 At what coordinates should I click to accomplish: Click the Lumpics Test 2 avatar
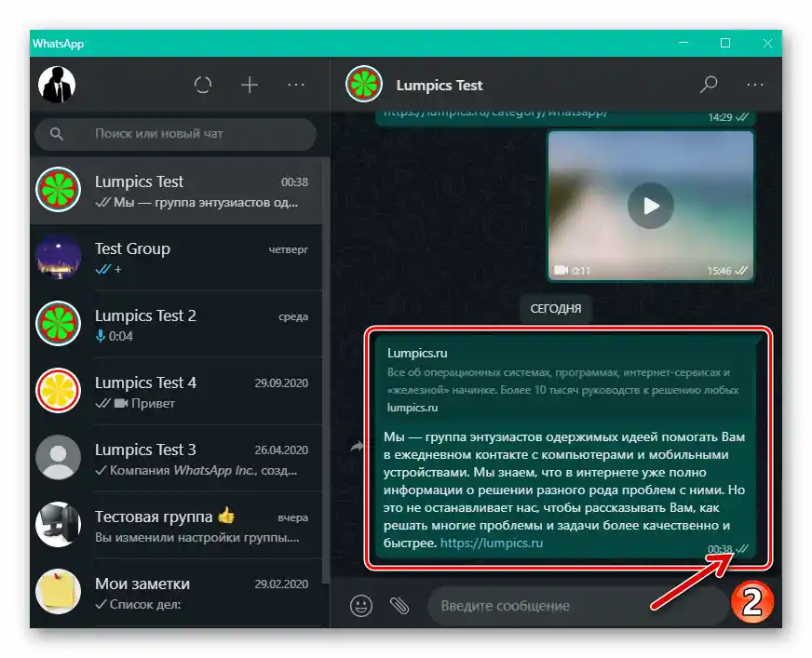58,324
